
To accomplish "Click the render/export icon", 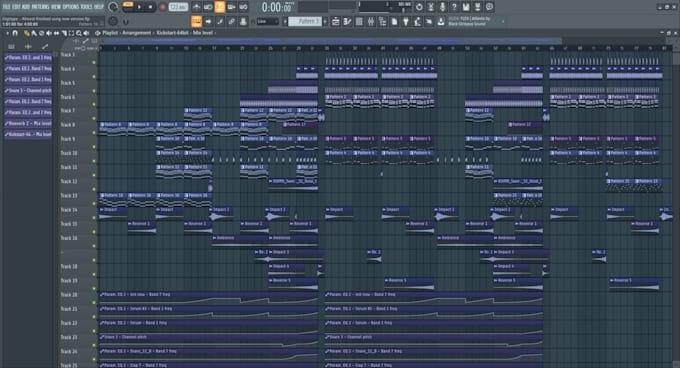I will pyautogui.click(x=478, y=7).
